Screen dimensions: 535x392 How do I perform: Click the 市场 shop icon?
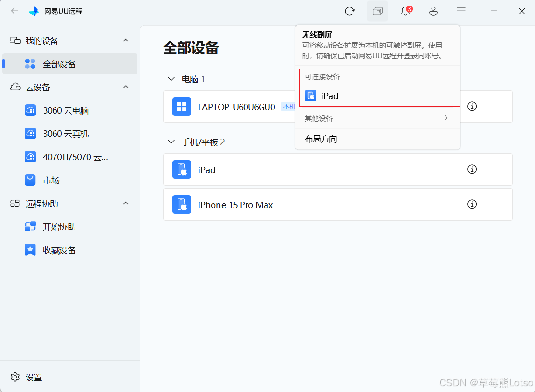pyautogui.click(x=30, y=180)
